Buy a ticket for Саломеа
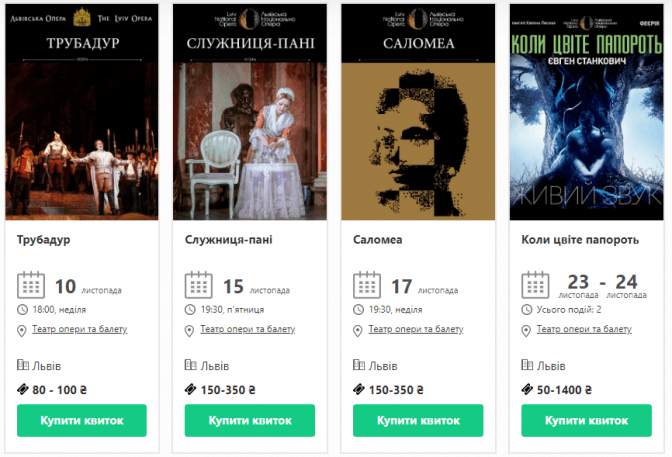 tap(418, 421)
